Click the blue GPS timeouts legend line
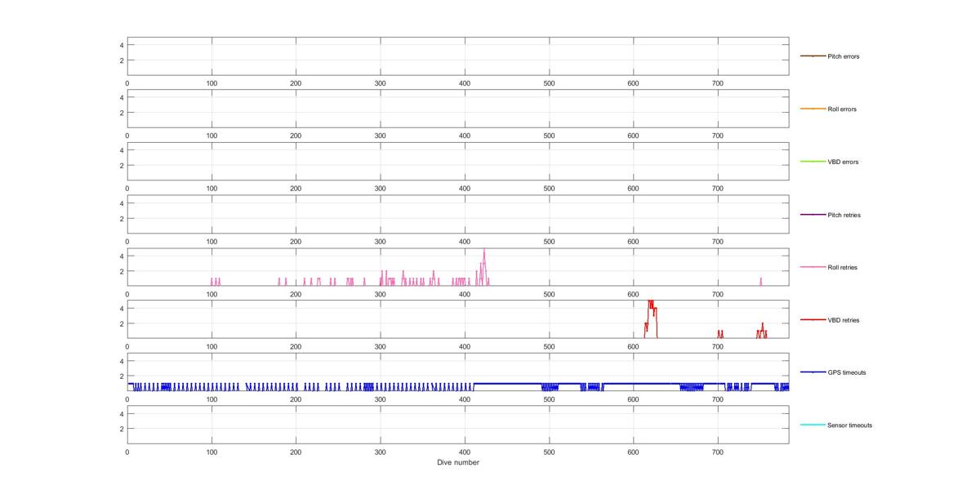Image resolution: width=980 pixels, height=499 pixels. pyautogui.click(x=813, y=372)
